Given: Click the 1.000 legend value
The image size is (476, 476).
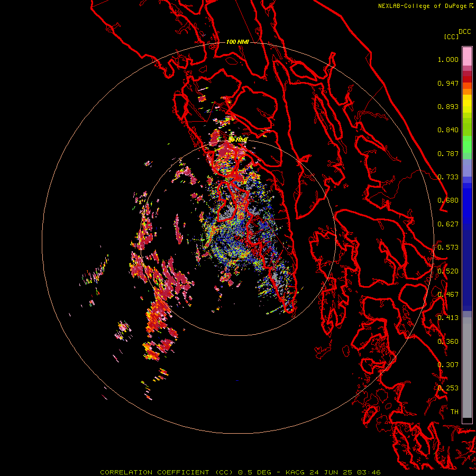Looking at the screenshot, I should [448, 59].
